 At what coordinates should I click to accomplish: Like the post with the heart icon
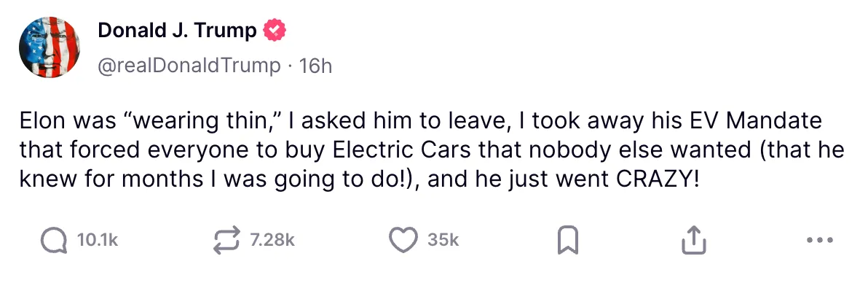coord(403,241)
